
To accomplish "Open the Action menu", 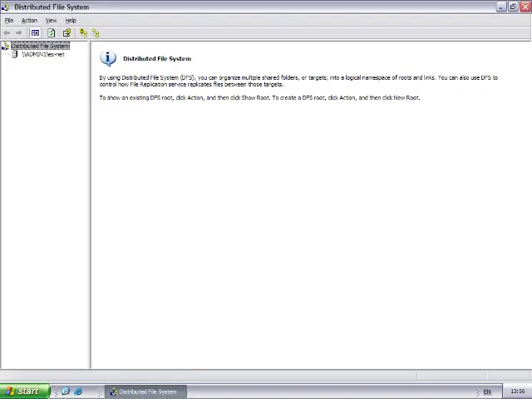I will pyautogui.click(x=29, y=21).
